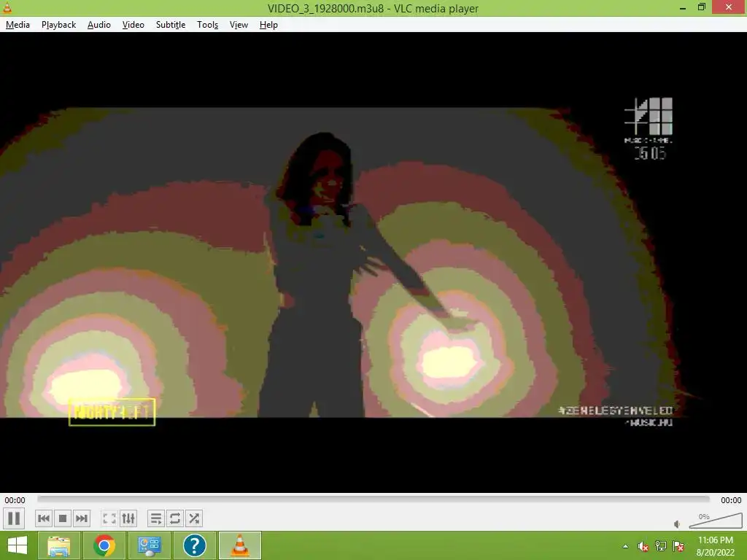This screenshot has width=747, height=560.
Task: Open the Media menu
Action: (18, 25)
